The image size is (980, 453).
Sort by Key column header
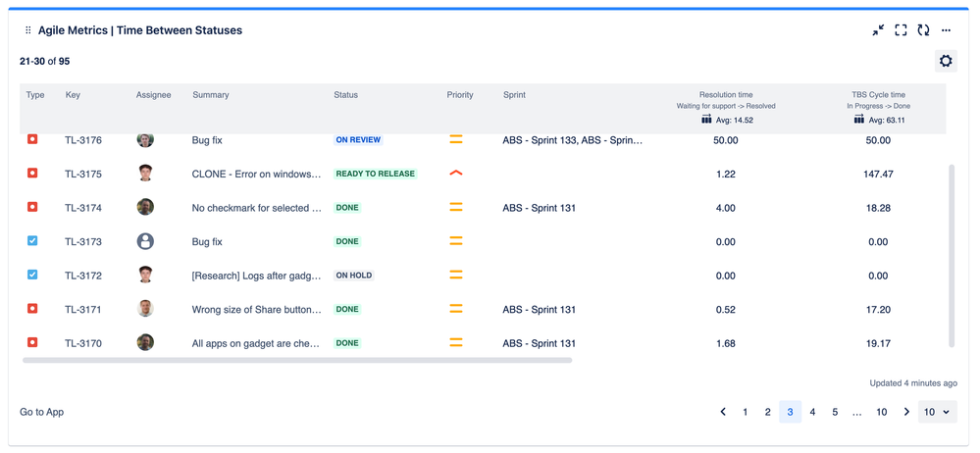pos(73,95)
